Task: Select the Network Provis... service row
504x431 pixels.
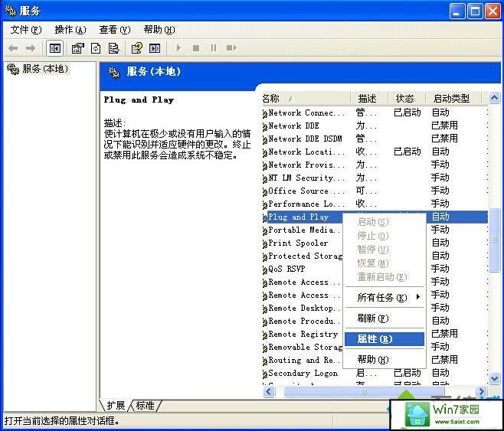Action: click(375, 165)
